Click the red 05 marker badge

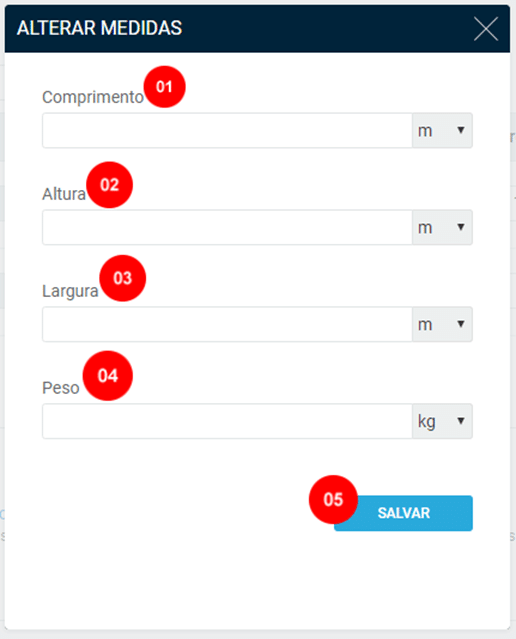point(333,499)
